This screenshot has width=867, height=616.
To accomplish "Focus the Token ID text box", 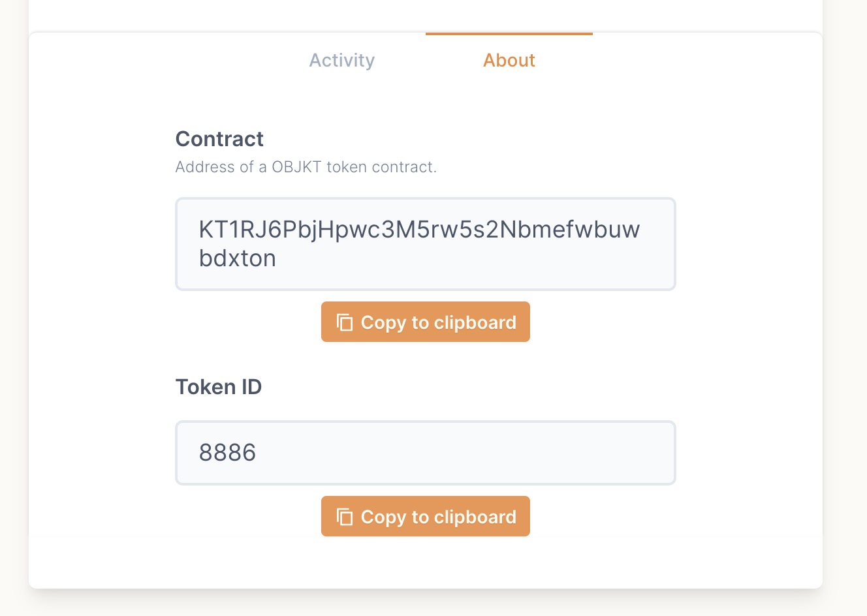I will click(426, 453).
